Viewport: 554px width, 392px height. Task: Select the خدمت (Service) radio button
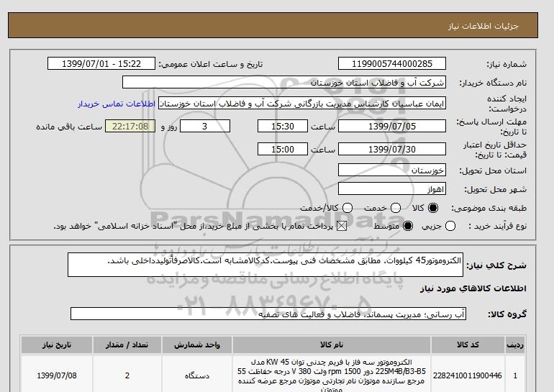(x=396, y=208)
